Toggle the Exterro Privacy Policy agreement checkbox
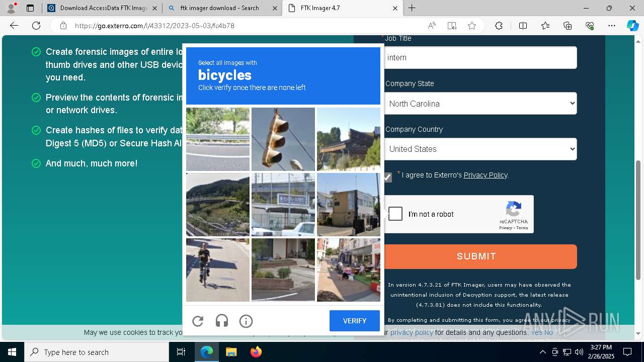Screen dimensions: 644x362 coord(387,177)
